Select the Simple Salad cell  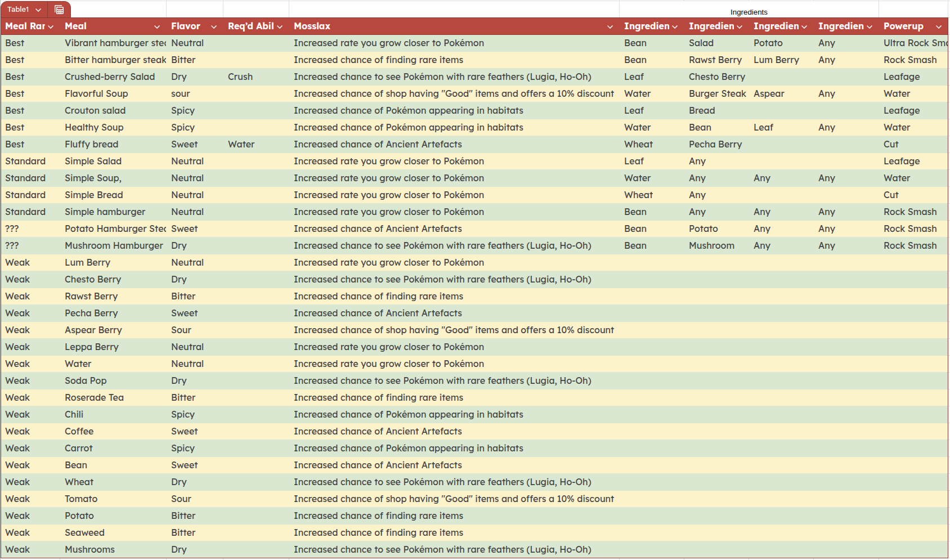pyautogui.click(x=113, y=161)
